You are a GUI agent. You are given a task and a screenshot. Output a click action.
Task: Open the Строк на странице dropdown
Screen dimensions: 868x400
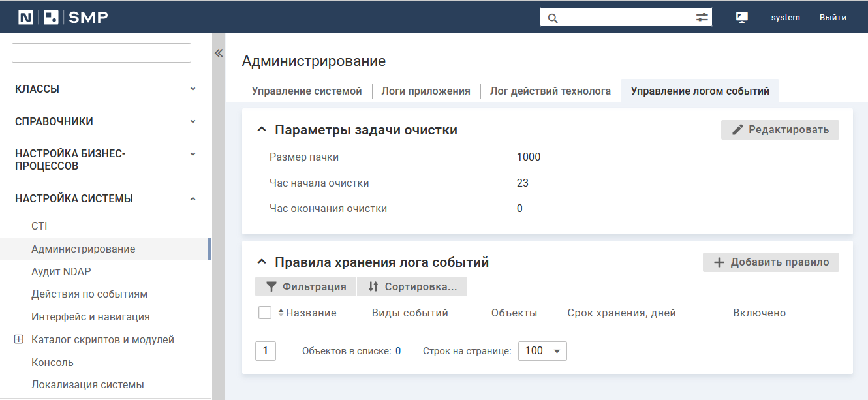click(542, 351)
